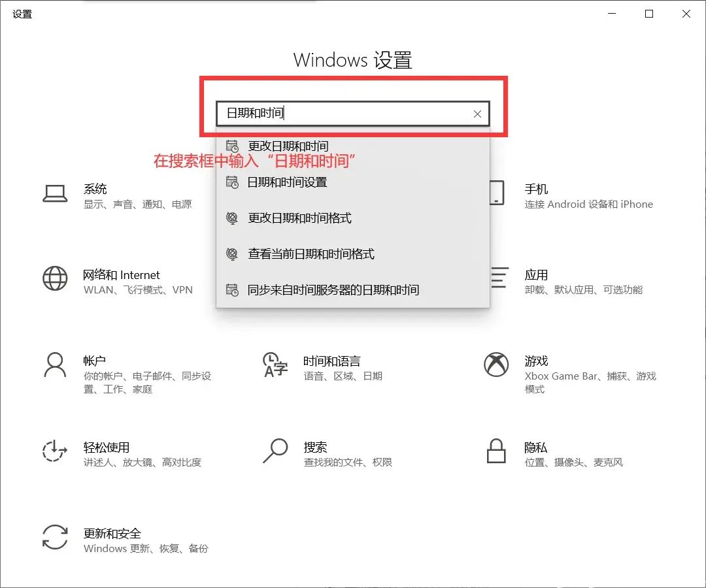
Task: Click text WLAN、飞行模式、VPN
Action: click(x=138, y=289)
